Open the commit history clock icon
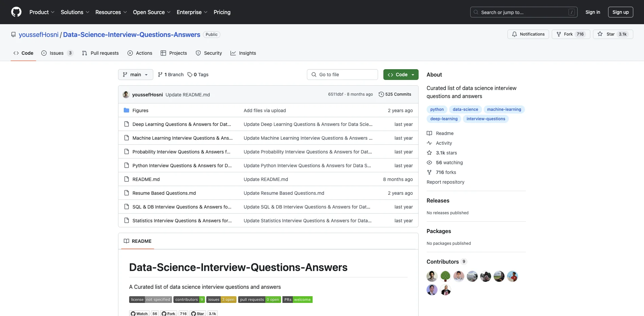The height and width of the screenshot is (316, 644). tap(381, 94)
